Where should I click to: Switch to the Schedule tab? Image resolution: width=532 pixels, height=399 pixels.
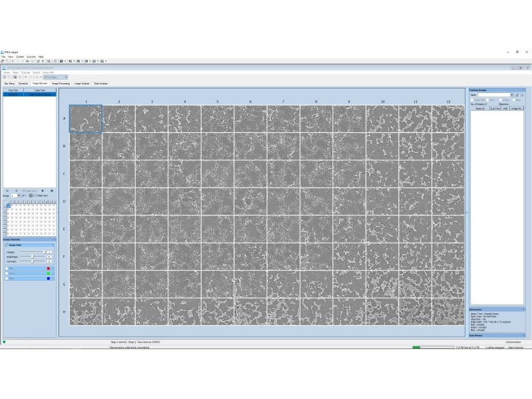point(23,84)
